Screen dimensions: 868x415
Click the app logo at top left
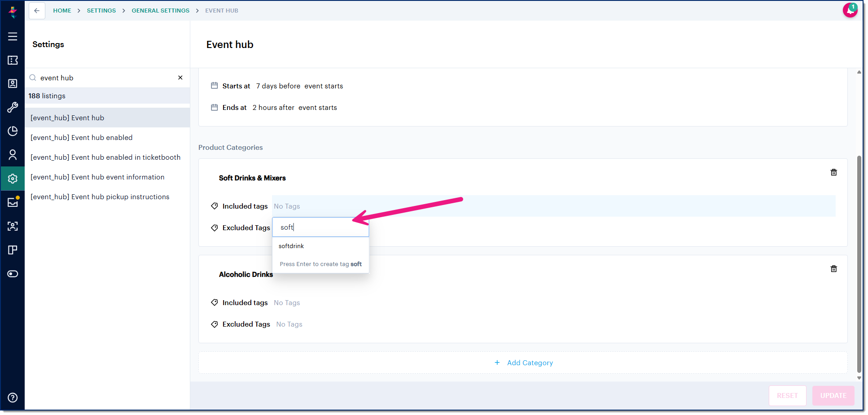click(x=13, y=12)
